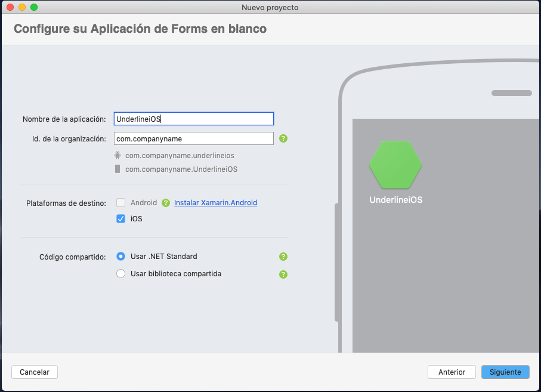Enable the Android target platform checkbox

(120, 203)
